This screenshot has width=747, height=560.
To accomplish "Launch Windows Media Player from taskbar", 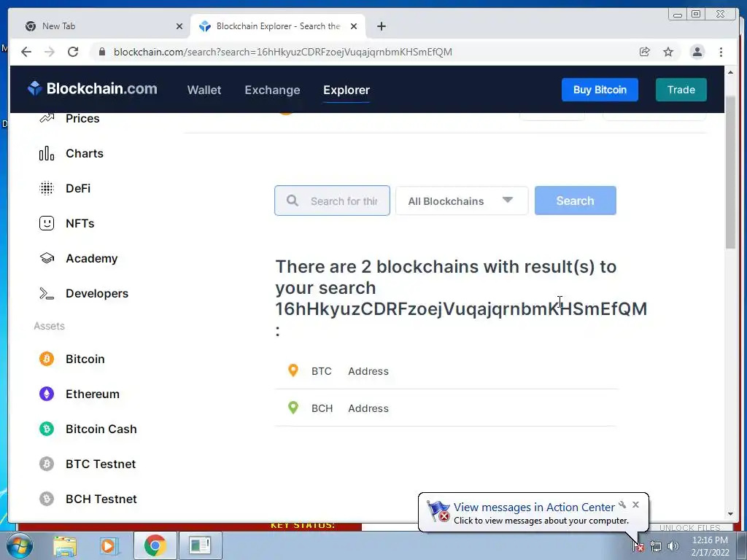I will click(x=109, y=545).
